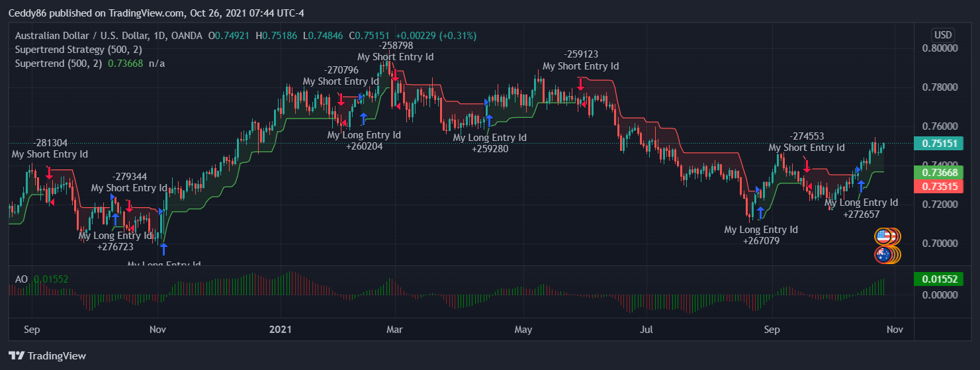Click the red short-entry arrow below -259123 label
The image size is (980, 370).
point(580,83)
